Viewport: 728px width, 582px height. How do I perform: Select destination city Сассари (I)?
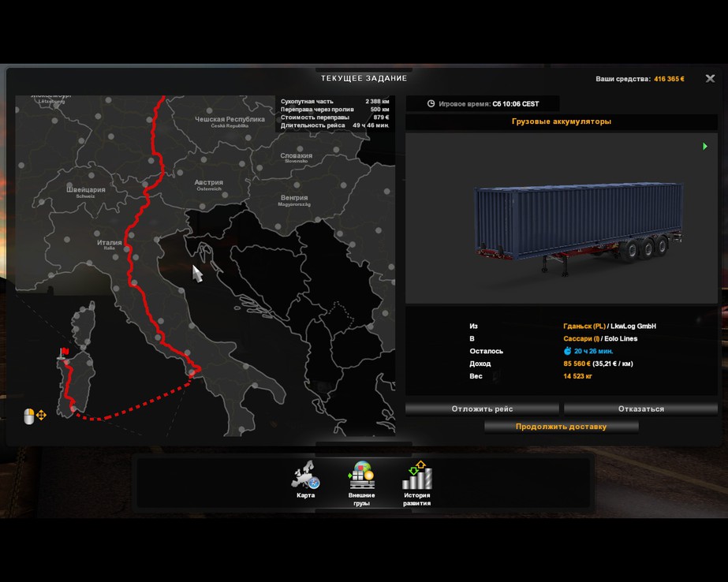coord(581,338)
